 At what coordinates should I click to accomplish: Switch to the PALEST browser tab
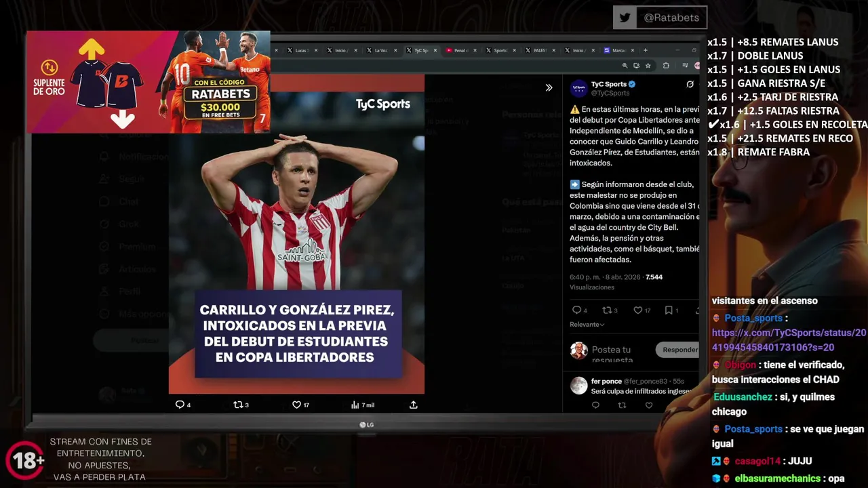coord(539,50)
